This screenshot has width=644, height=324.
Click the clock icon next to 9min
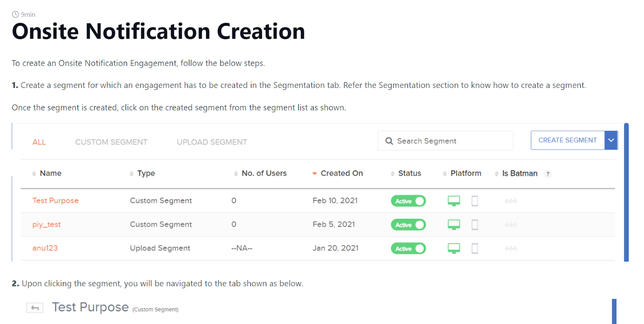coord(15,14)
